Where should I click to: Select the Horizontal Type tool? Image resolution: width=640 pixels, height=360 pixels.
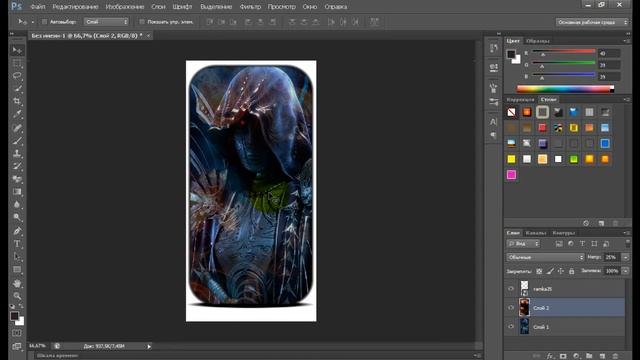coord(17,244)
